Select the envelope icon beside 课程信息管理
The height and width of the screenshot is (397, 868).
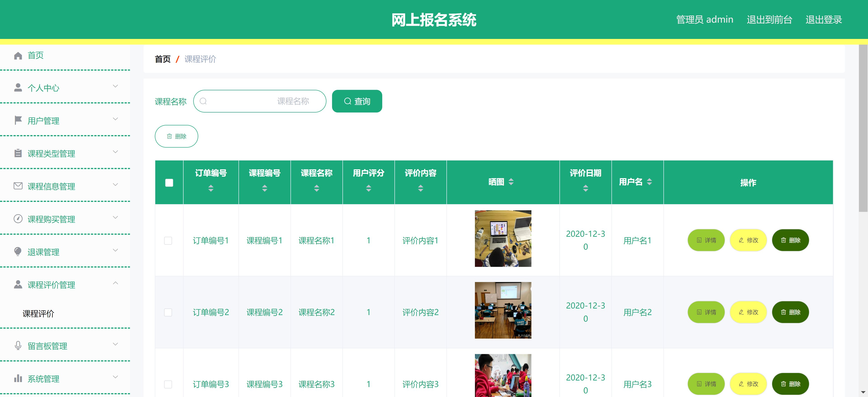18,186
